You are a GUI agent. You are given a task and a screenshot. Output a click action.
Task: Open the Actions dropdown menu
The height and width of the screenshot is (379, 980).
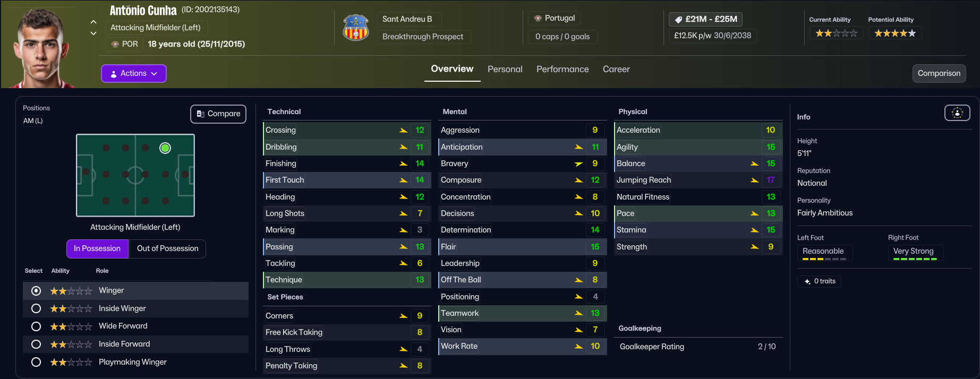click(x=134, y=74)
